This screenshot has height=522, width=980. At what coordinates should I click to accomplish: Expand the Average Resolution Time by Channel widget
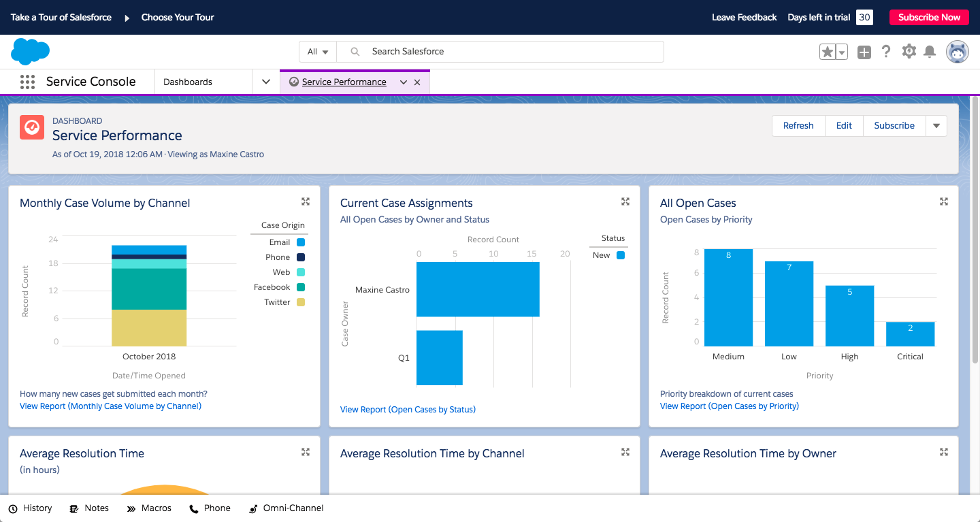pos(625,452)
